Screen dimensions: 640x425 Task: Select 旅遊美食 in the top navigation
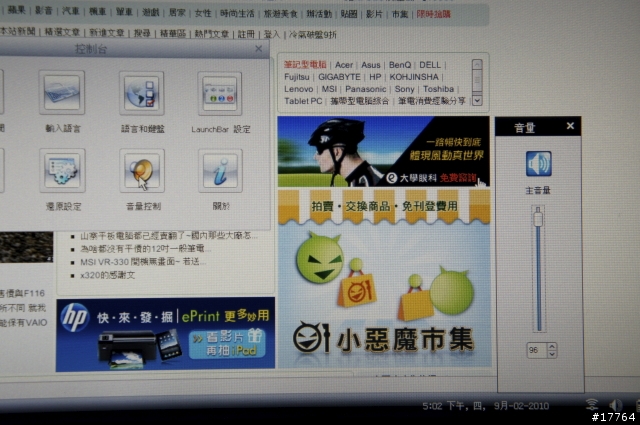click(x=280, y=13)
